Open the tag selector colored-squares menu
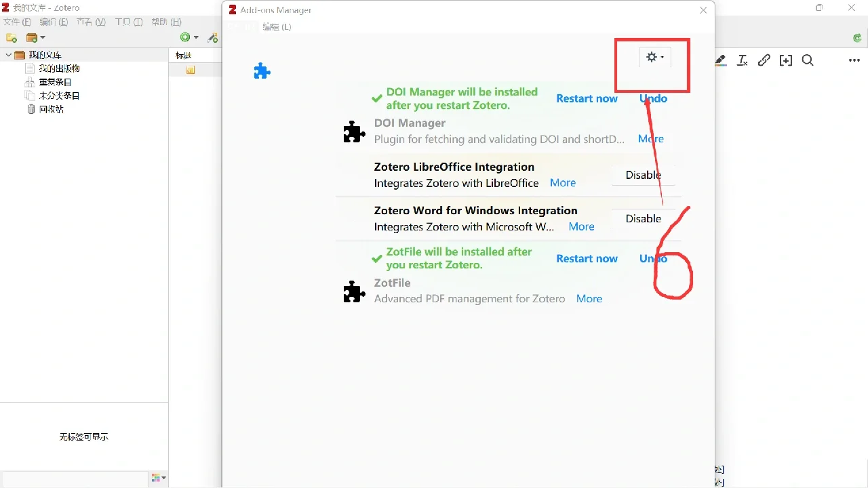Image resolution: width=868 pixels, height=488 pixels. pos(159,479)
